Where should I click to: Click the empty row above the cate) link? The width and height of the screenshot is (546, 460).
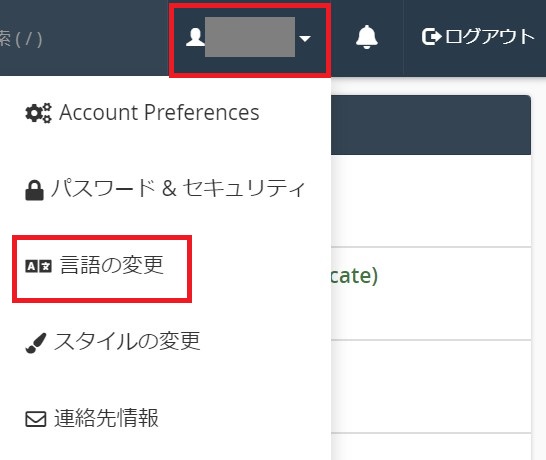pos(431,201)
